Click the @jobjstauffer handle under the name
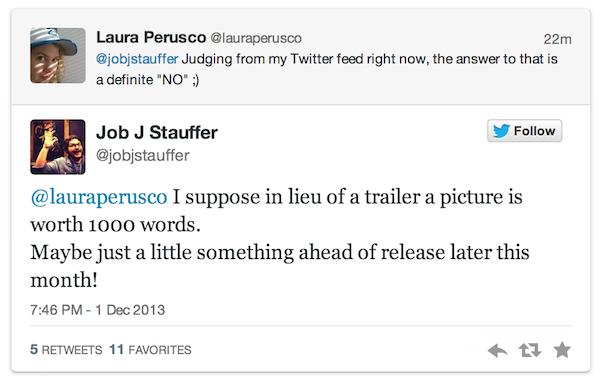 142,156
